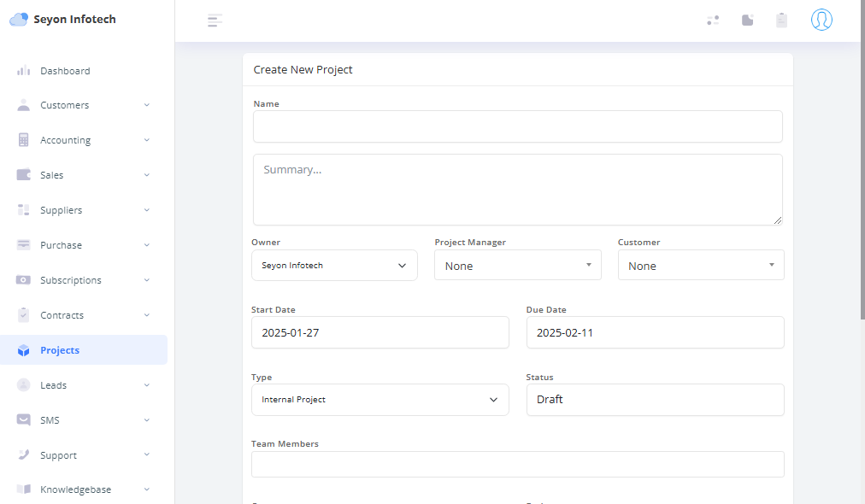Open the Projects sidebar item
This screenshot has height=504, width=865.
[60, 350]
